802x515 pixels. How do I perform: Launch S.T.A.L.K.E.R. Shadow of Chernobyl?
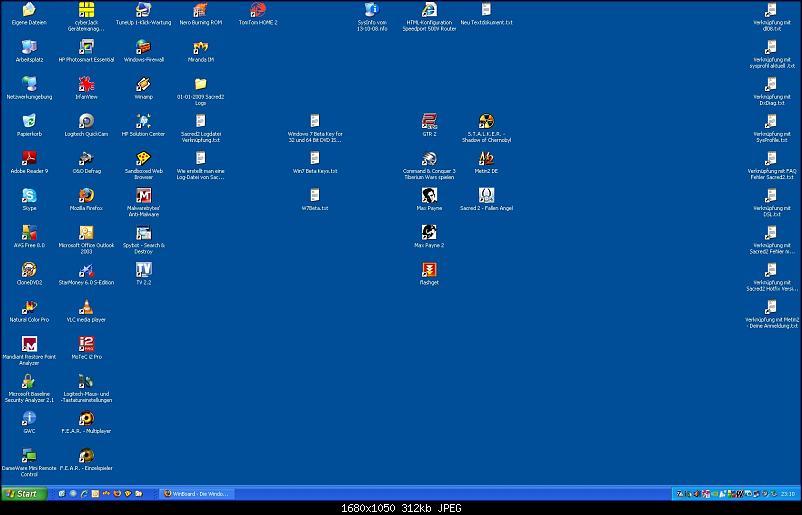[486, 121]
